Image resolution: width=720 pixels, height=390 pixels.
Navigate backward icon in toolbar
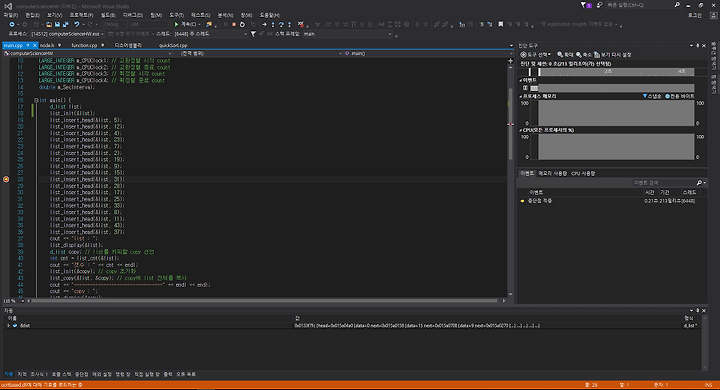click(x=12, y=24)
